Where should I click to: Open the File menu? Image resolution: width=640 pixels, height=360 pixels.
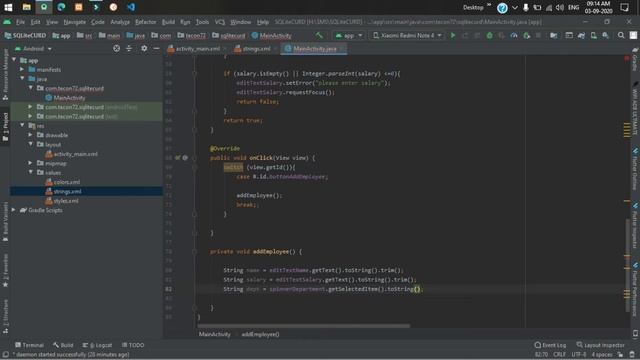pyautogui.click(x=20, y=22)
